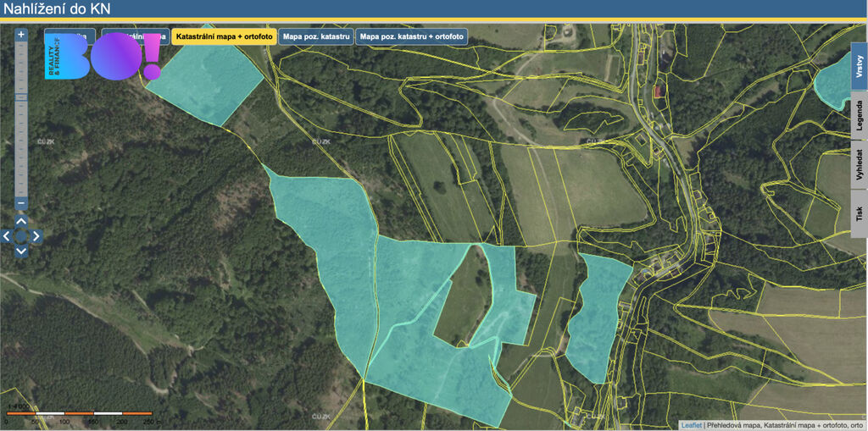Click the zoom out minus button
Image resolution: width=868 pixels, height=431 pixels.
coord(22,203)
